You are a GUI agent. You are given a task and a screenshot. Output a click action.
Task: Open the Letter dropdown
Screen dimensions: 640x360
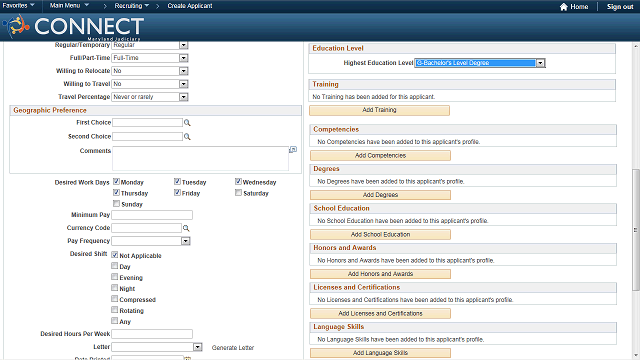pos(198,347)
